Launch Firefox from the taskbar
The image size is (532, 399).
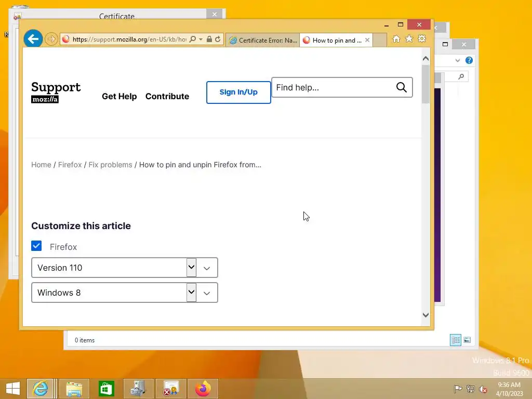point(203,389)
